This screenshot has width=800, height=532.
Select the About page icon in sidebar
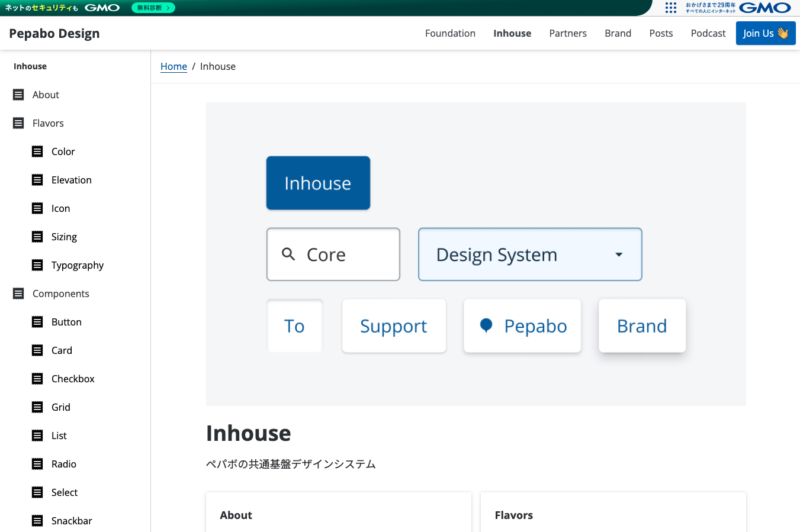point(18,95)
